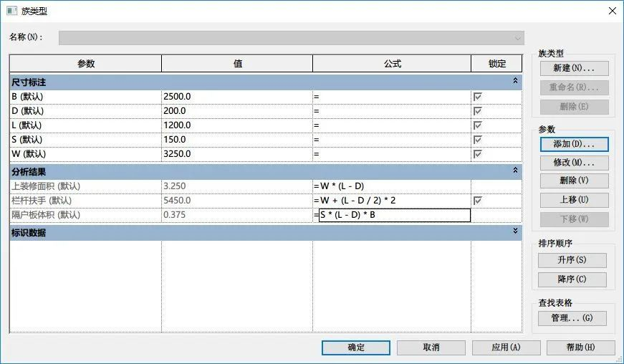The height and width of the screenshot is (364, 624).
Task: Click 降序(C) sort descending button
Action: pos(572,279)
